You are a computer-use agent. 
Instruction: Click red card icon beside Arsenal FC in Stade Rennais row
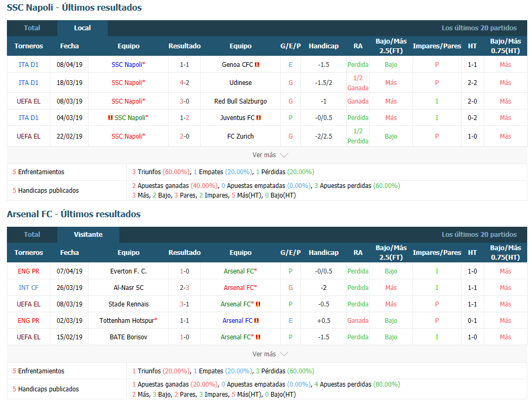(x=258, y=304)
